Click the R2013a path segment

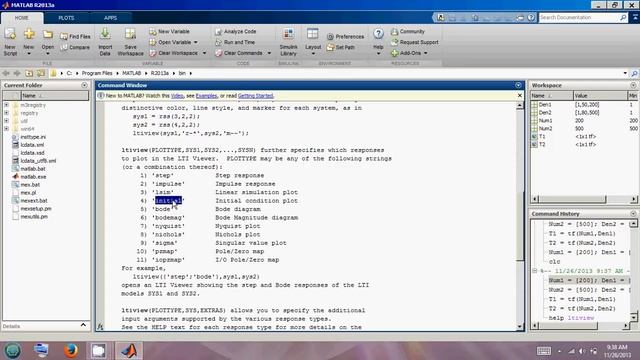pyautogui.click(x=160, y=73)
